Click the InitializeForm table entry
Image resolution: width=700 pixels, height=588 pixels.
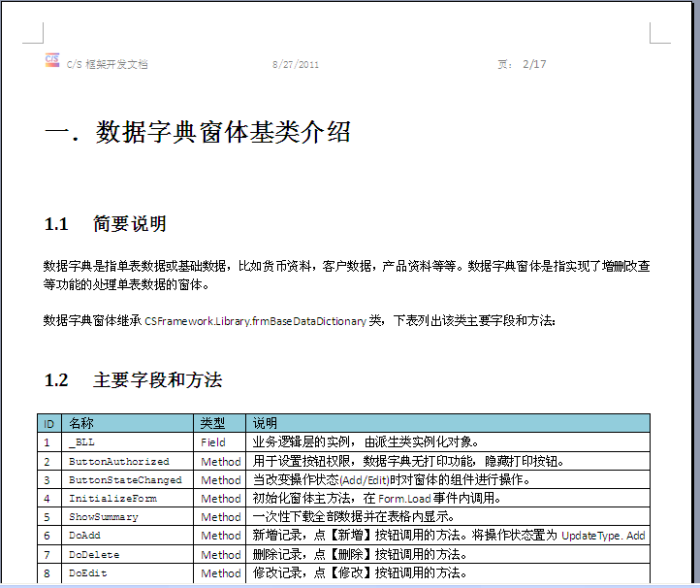click(112, 498)
